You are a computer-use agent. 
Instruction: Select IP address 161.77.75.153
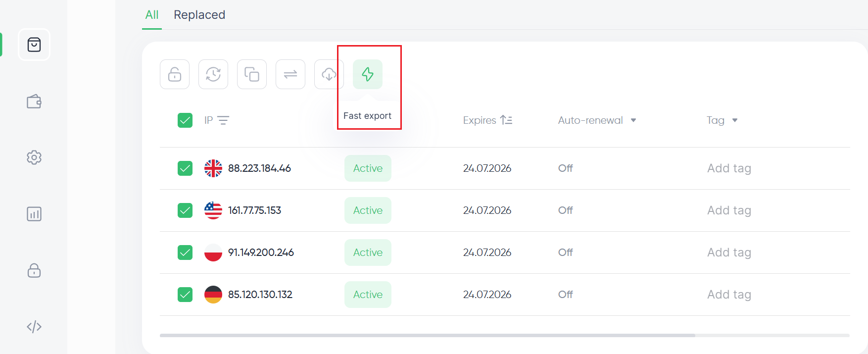254,210
